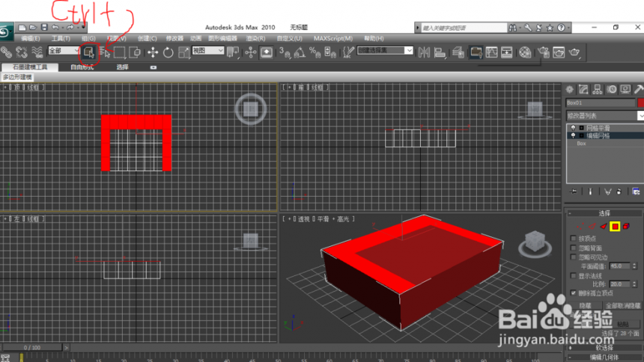Click the Edit Named Selection Sets icon
This screenshot has height=362, width=644.
(x=348, y=52)
